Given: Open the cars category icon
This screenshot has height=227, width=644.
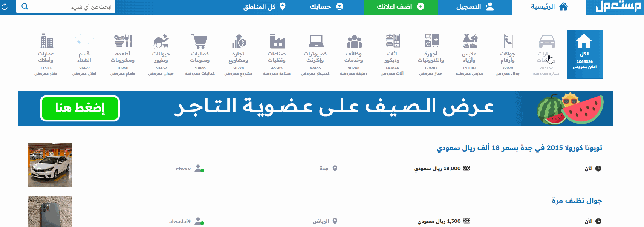Looking at the screenshot, I should click(546, 41).
